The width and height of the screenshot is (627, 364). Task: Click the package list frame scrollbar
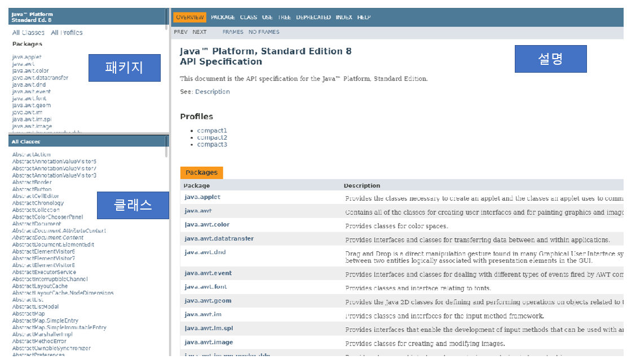click(x=167, y=19)
